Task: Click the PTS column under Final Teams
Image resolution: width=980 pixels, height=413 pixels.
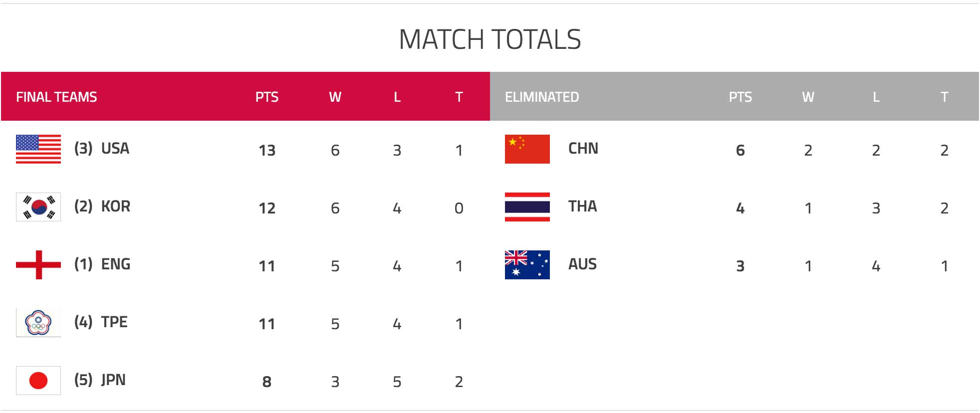Action: (x=267, y=97)
